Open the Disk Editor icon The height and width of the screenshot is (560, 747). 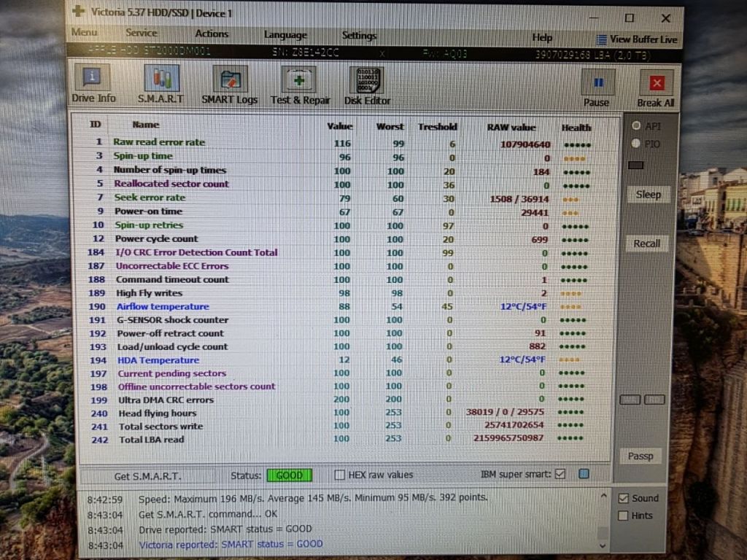[x=368, y=80]
